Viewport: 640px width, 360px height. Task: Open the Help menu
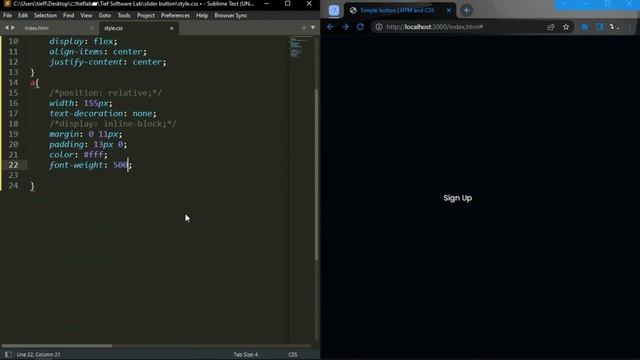[202, 16]
